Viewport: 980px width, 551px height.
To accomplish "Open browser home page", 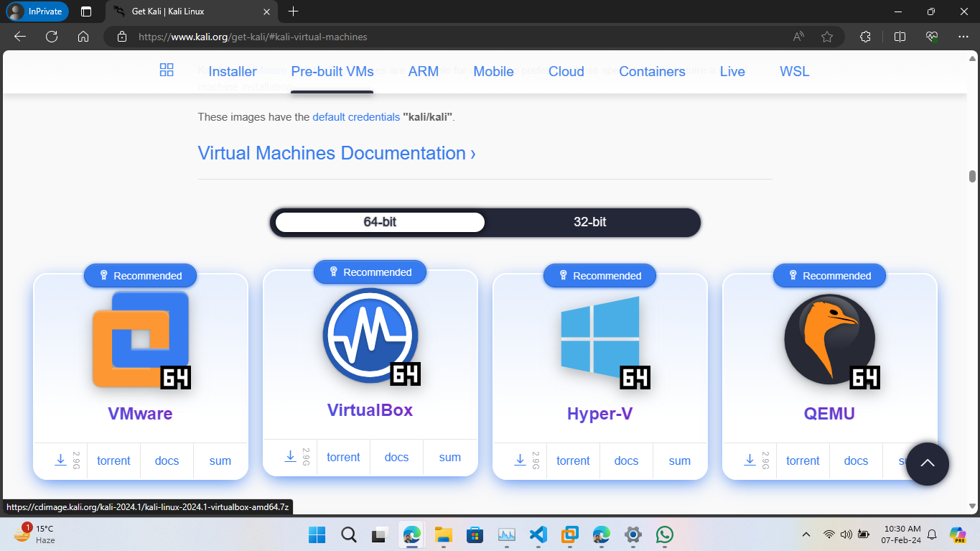I will click(x=83, y=37).
